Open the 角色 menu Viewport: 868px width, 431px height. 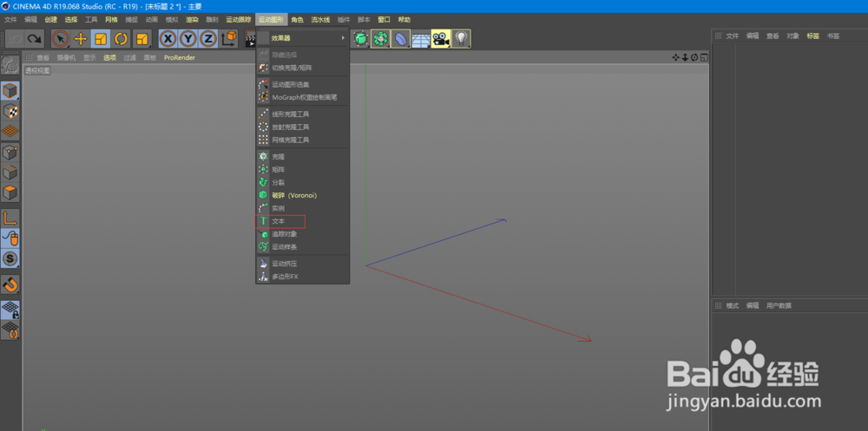point(297,19)
